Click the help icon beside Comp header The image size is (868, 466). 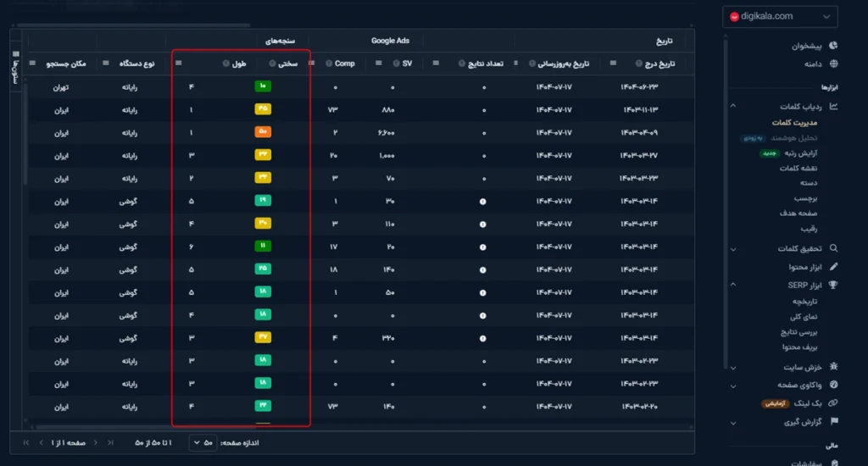(x=329, y=64)
